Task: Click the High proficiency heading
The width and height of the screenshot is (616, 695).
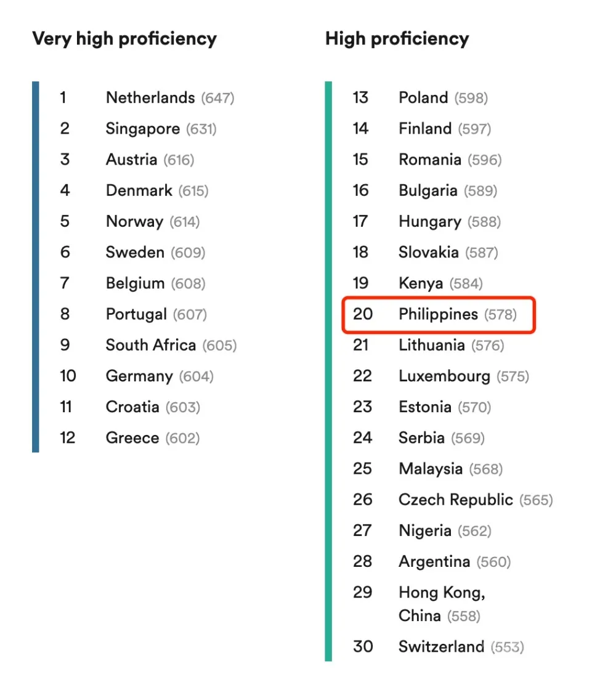Action: point(397,39)
